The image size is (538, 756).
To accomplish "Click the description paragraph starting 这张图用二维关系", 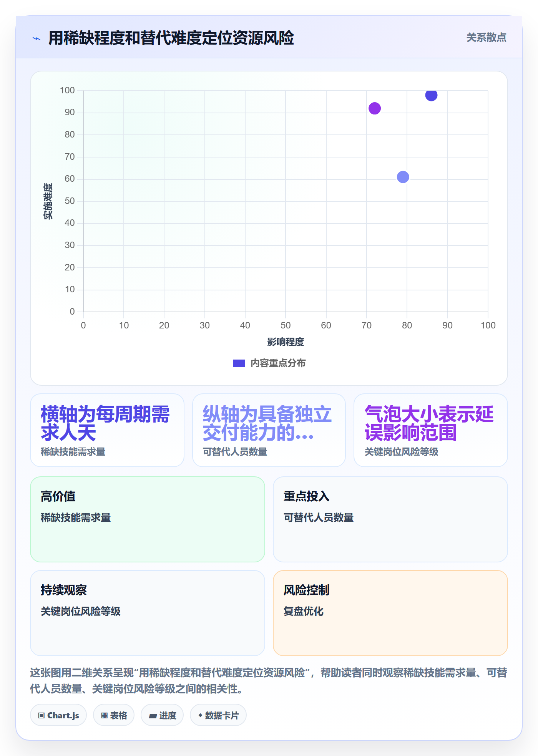I will tap(269, 681).
